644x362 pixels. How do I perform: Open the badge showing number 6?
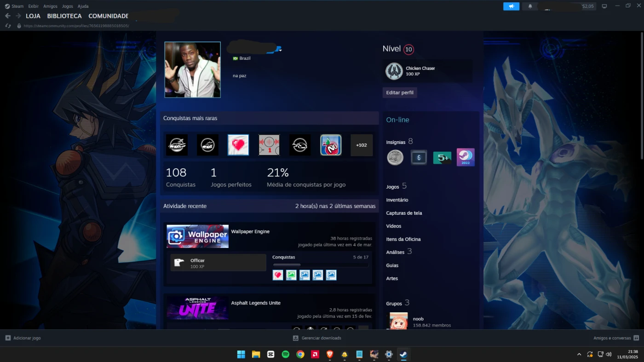click(x=419, y=157)
